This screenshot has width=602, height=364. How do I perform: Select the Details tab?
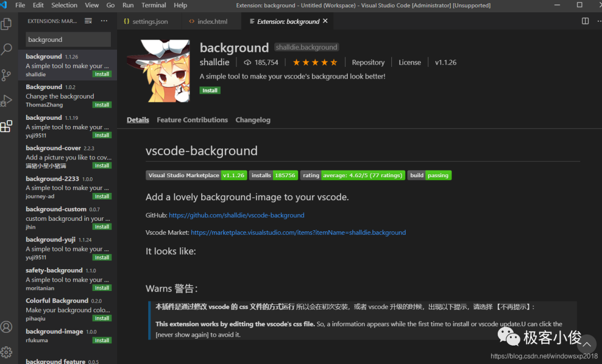click(138, 120)
